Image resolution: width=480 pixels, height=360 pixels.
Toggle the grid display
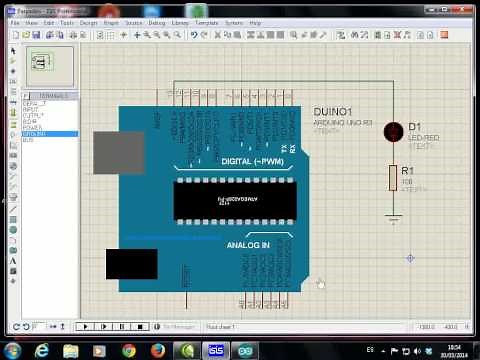pos(110,35)
